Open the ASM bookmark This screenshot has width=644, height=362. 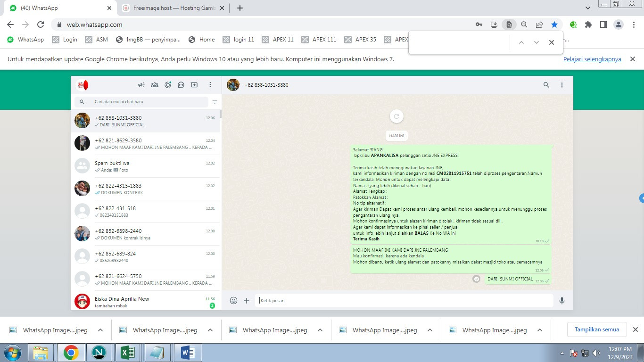(x=97, y=40)
